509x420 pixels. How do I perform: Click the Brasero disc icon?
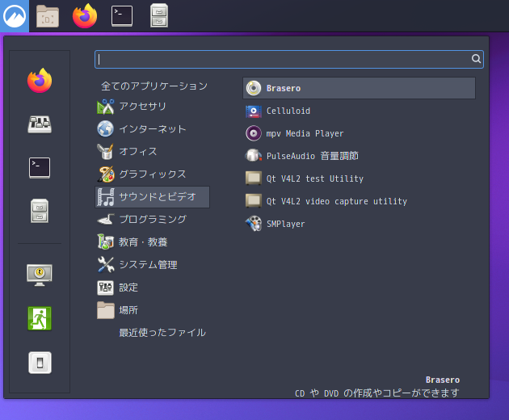point(253,88)
